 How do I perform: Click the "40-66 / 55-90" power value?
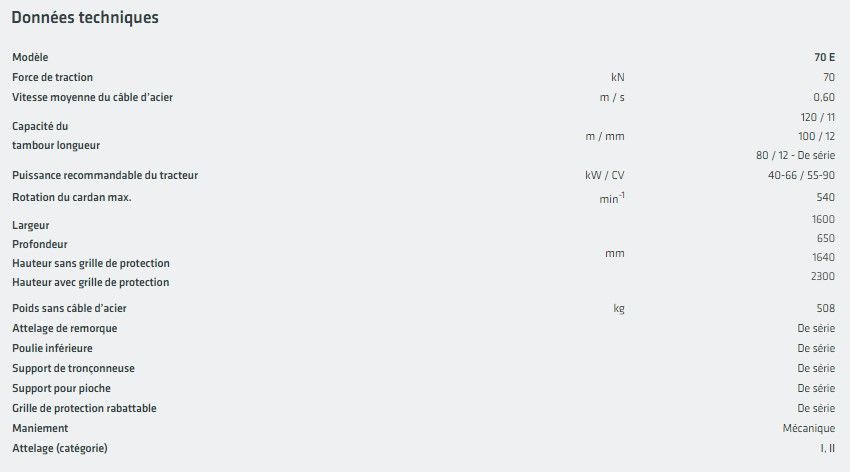(795, 175)
